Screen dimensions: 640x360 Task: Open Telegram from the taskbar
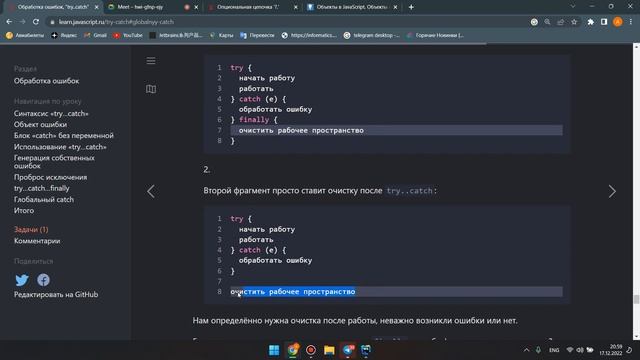click(x=348, y=350)
